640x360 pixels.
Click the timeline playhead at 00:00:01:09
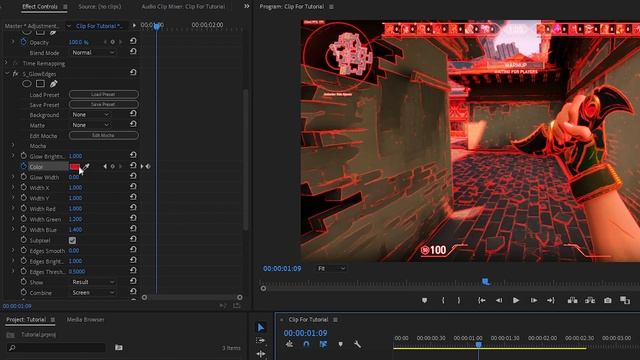click(x=478, y=345)
